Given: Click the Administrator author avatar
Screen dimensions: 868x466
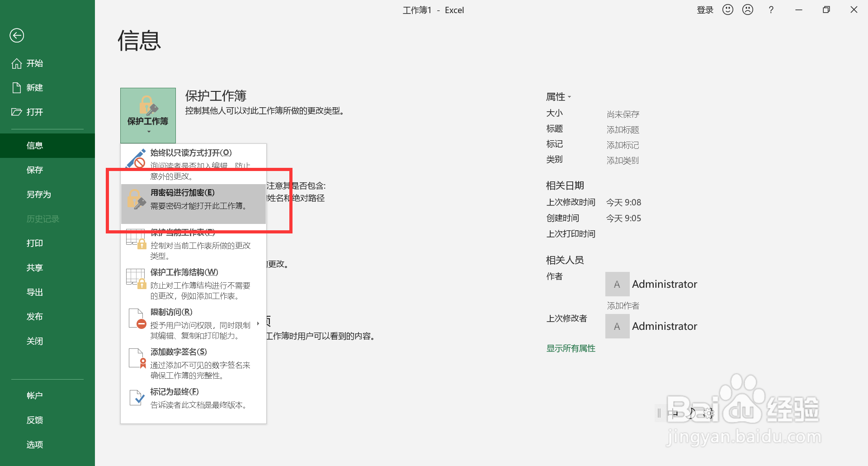Looking at the screenshot, I should point(617,284).
